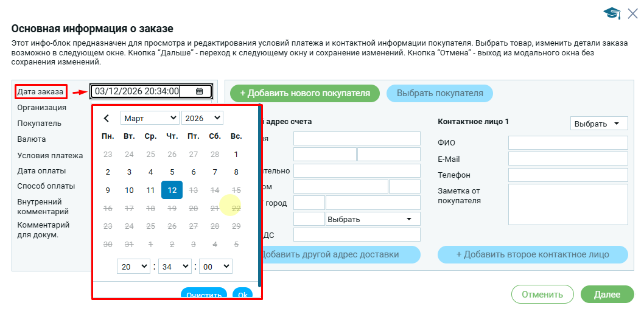Select March 12 in the calendar
This screenshot has width=644, height=314.
pyautogui.click(x=172, y=190)
